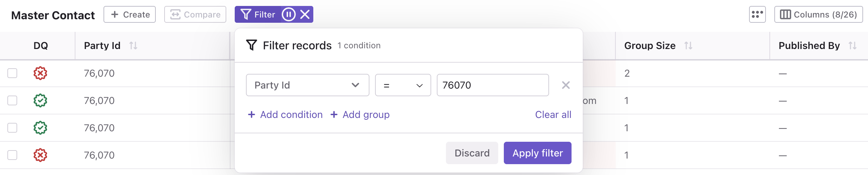Open the equals operator dropdown
This screenshot has width=868, height=175.
pyautogui.click(x=403, y=85)
